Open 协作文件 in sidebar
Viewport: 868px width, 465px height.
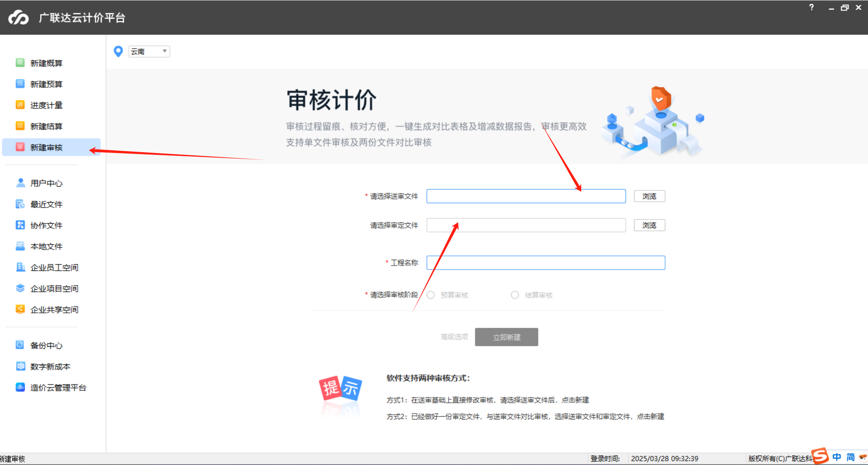pyautogui.click(x=46, y=225)
